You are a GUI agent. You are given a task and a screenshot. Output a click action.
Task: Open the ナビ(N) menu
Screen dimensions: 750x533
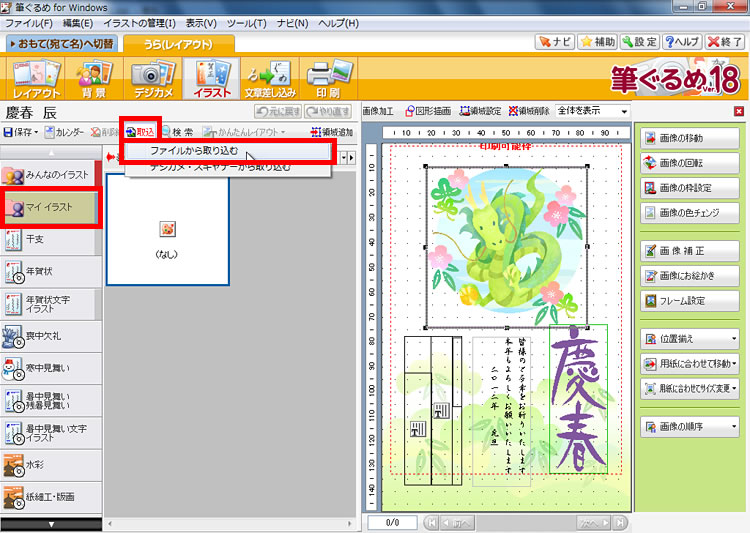(292, 23)
